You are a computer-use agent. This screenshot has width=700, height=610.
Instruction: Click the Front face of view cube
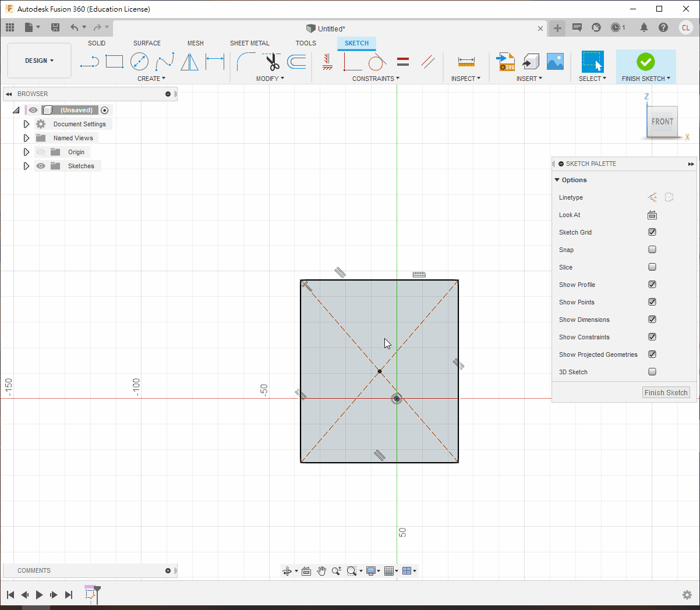click(662, 122)
